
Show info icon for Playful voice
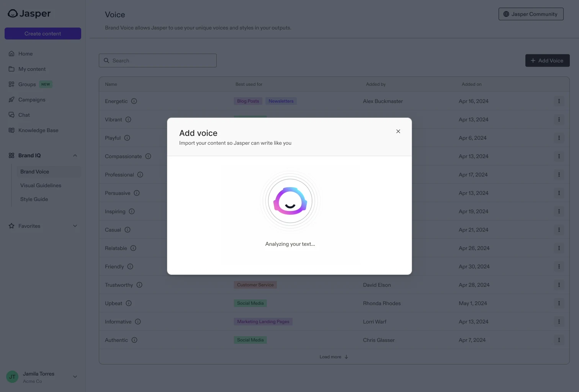[x=127, y=138]
